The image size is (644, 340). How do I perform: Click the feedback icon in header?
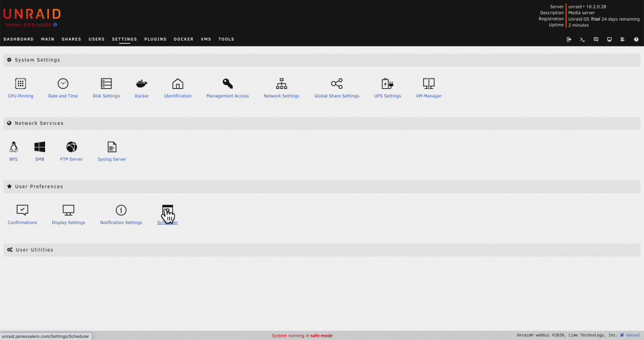click(596, 39)
